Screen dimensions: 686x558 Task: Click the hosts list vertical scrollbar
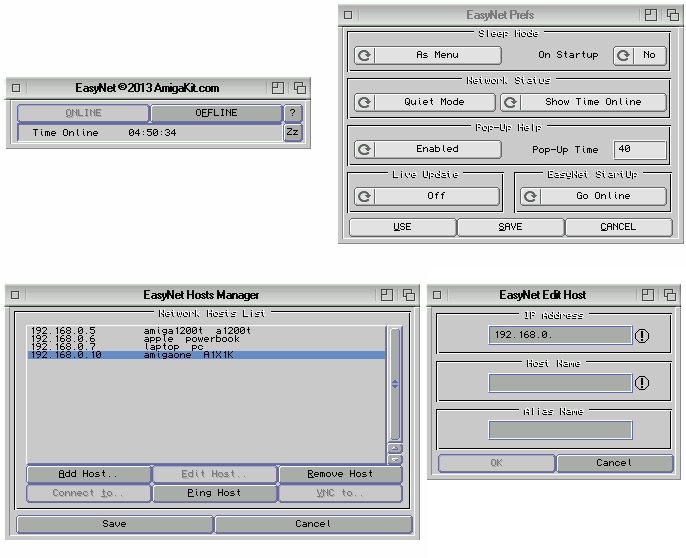click(395, 384)
